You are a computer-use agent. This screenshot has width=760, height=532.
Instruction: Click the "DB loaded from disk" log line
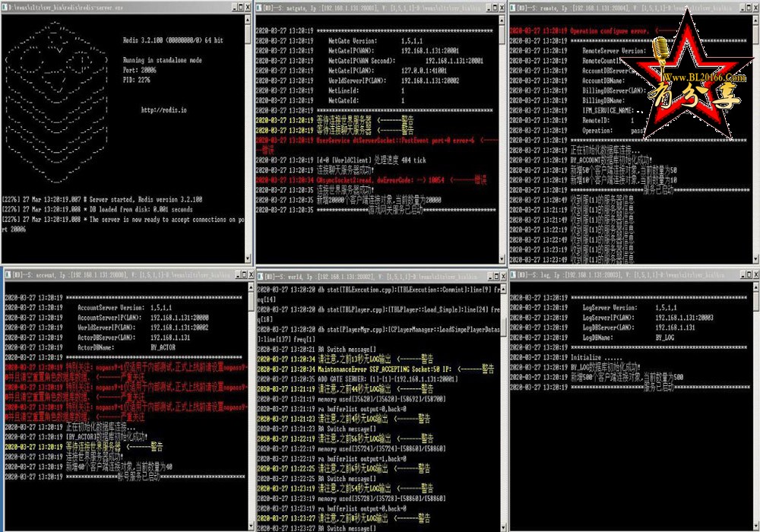coord(97,209)
